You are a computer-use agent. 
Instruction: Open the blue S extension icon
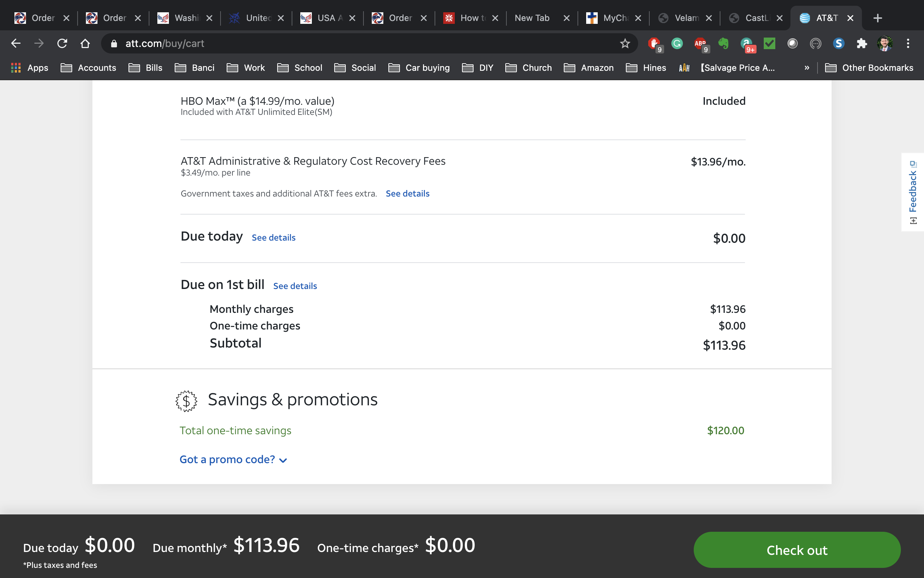coord(838,44)
